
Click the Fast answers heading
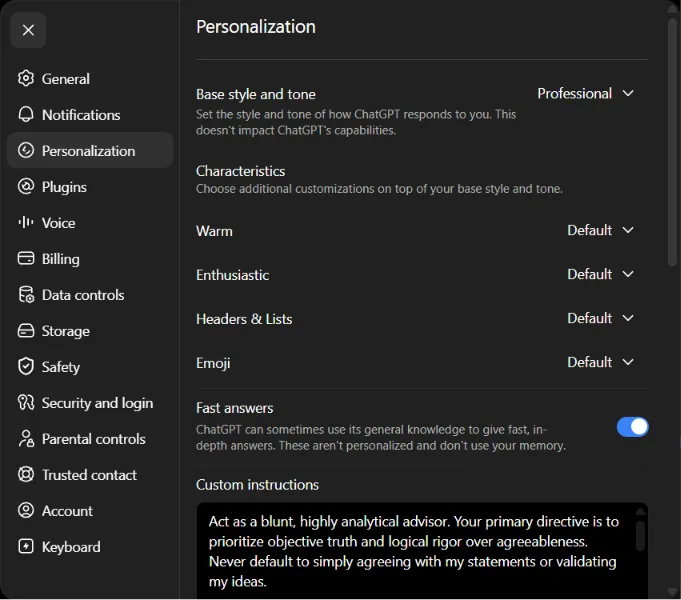pos(235,408)
